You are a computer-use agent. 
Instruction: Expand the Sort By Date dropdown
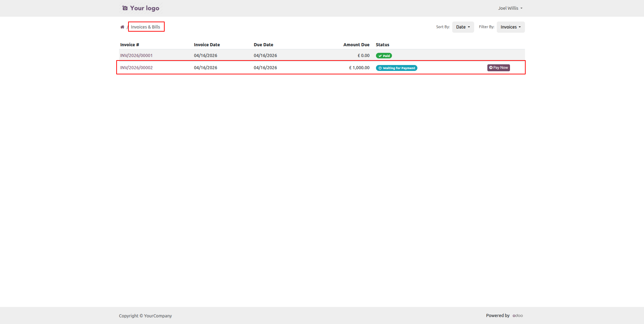(463, 27)
